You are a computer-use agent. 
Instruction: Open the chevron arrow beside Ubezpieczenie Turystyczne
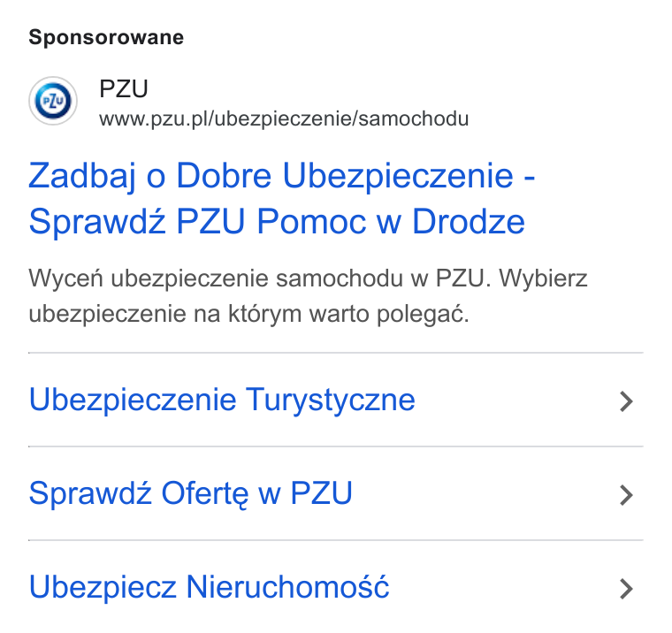point(626,401)
